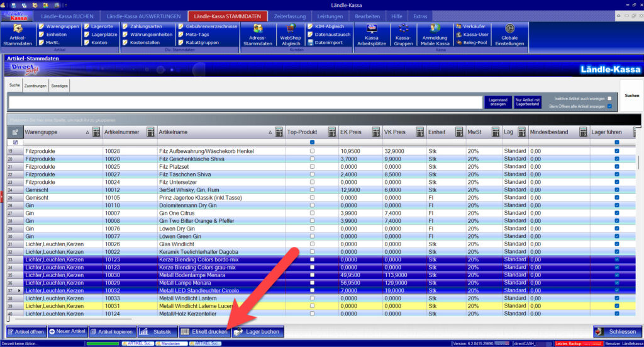Open Kassa Arbeitsplätze

tap(371, 35)
